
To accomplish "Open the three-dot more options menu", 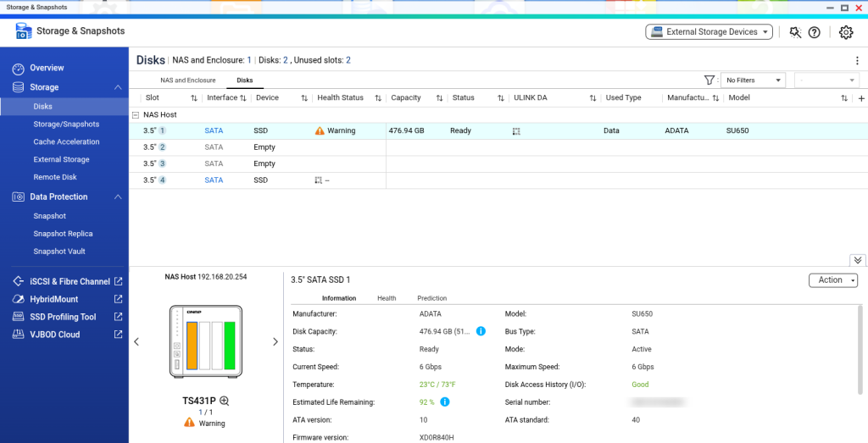I will 857,61.
